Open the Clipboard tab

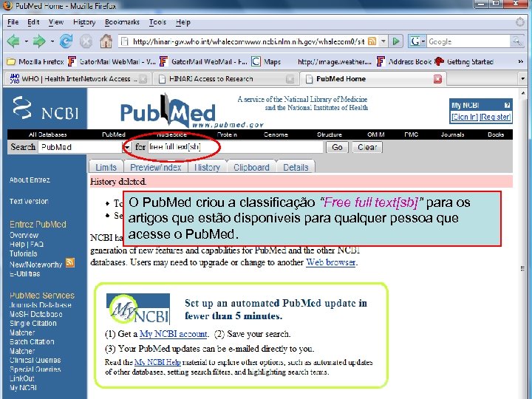251,167
